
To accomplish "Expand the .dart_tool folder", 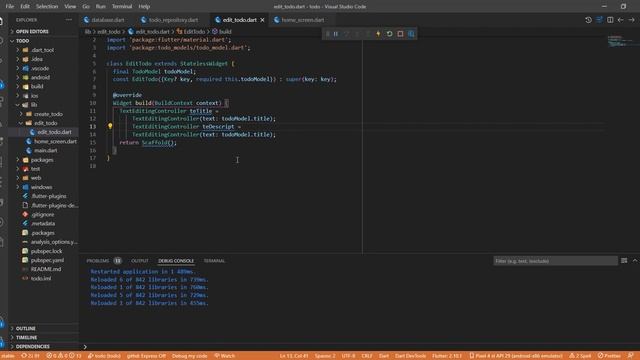I will [x=43, y=50].
